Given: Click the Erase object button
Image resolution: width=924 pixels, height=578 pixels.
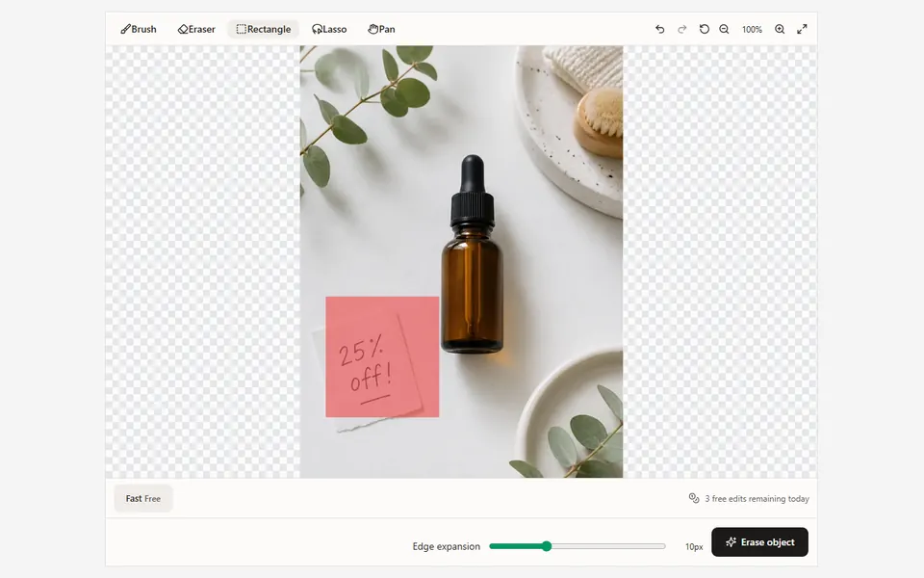Looking at the screenshot, I should 759,542.
